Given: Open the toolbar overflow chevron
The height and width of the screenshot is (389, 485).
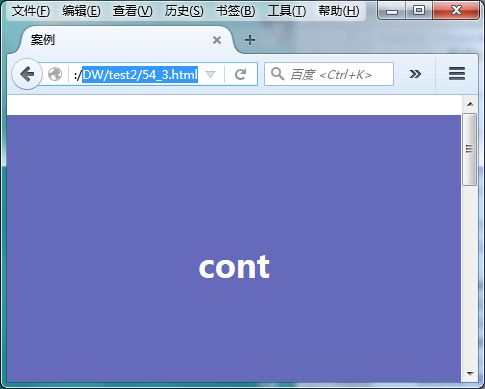Looking at the screenshot, I should [x=415, y=74].
